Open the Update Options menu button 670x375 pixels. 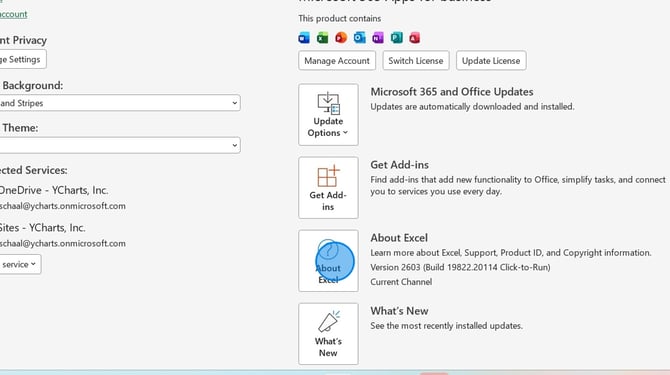328,114
